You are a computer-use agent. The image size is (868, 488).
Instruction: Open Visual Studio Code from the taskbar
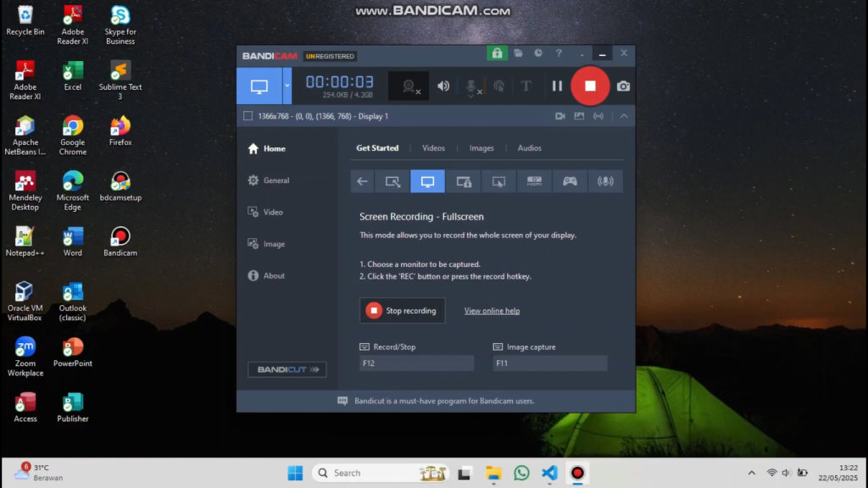(x=549, y=473)
